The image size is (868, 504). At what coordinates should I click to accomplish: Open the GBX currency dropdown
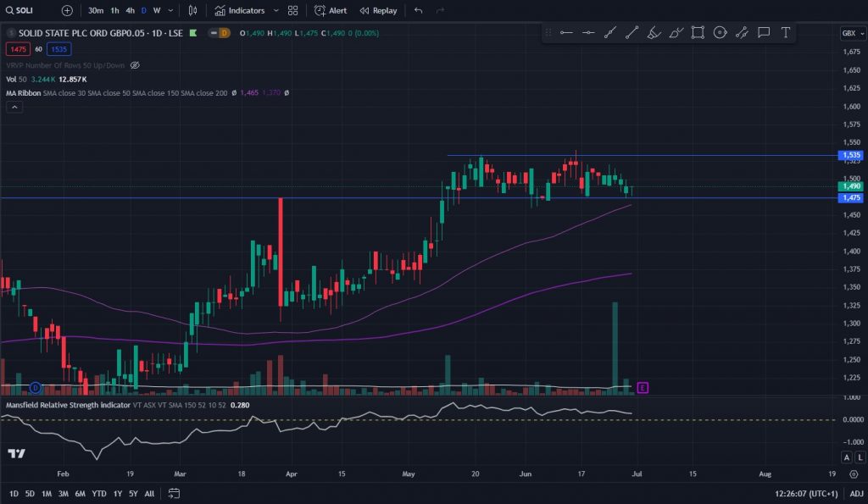click(849, 33)
